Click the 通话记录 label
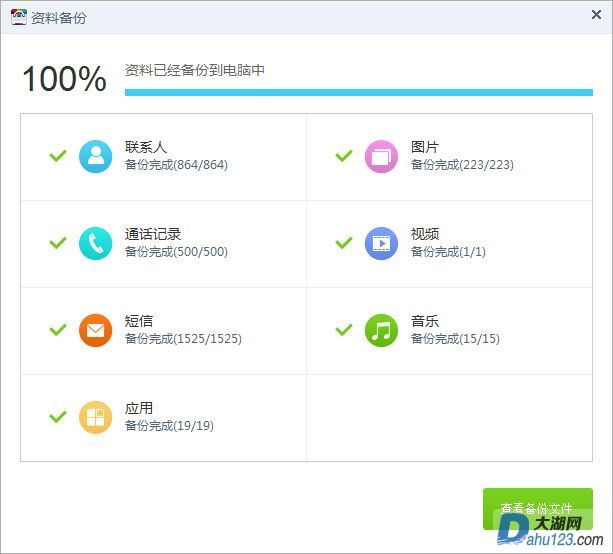The height and width of the screenshot is (554, 613). (153, 234)
